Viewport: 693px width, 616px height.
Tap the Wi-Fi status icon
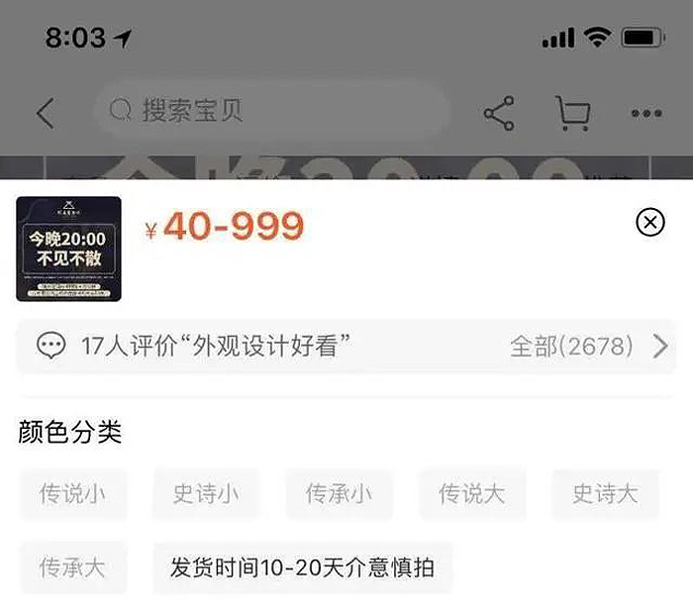click(x=597, y=38)
